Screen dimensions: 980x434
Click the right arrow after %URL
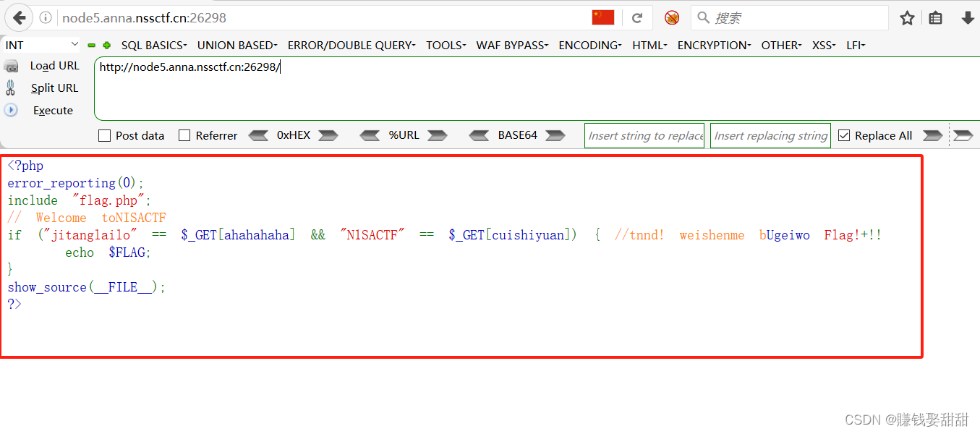[x=438, y=135]
